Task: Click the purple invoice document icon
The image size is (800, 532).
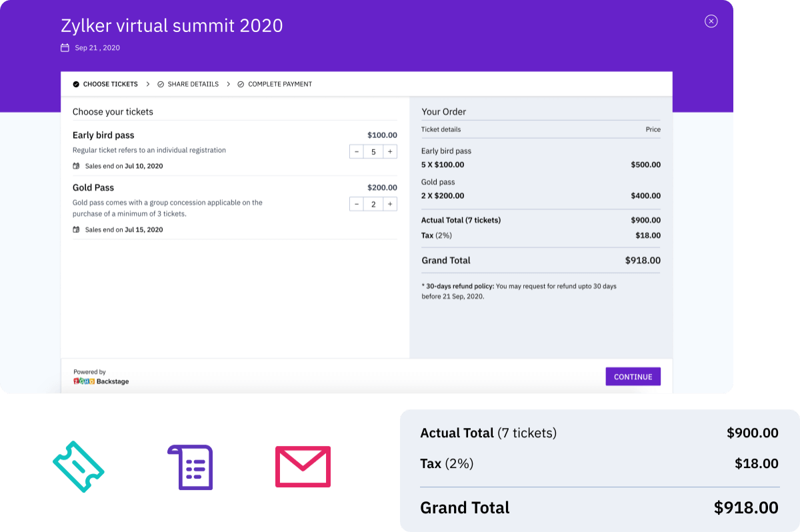Action: click(x=190, y=467)
